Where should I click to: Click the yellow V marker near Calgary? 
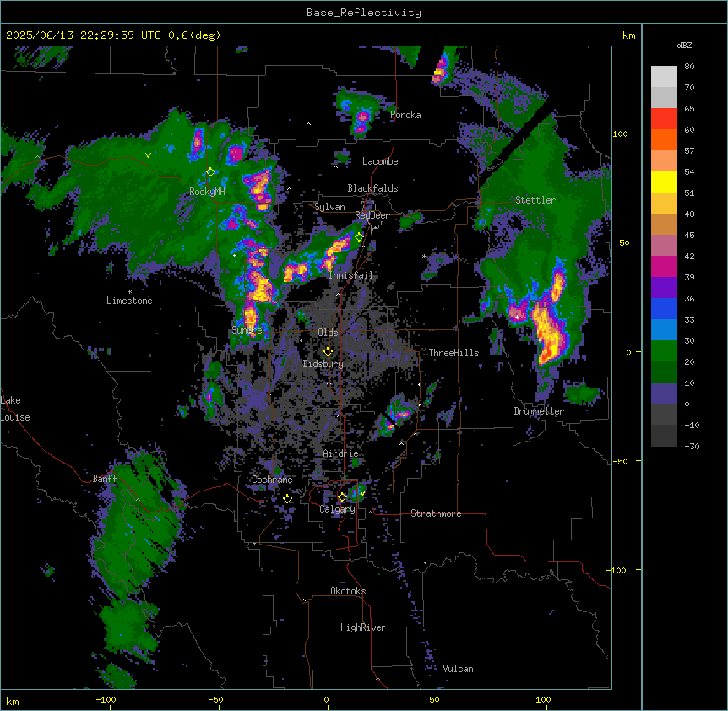[x=362, y=493]
